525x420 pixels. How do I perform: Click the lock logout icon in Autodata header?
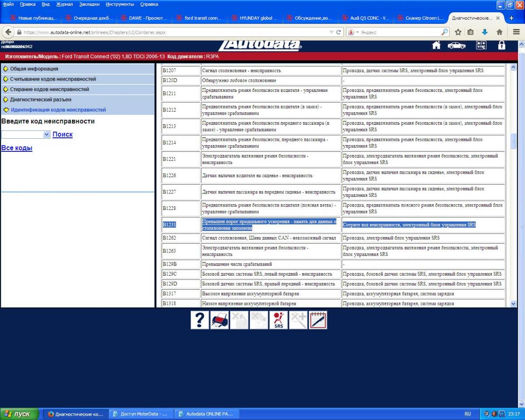coord(502,45)
